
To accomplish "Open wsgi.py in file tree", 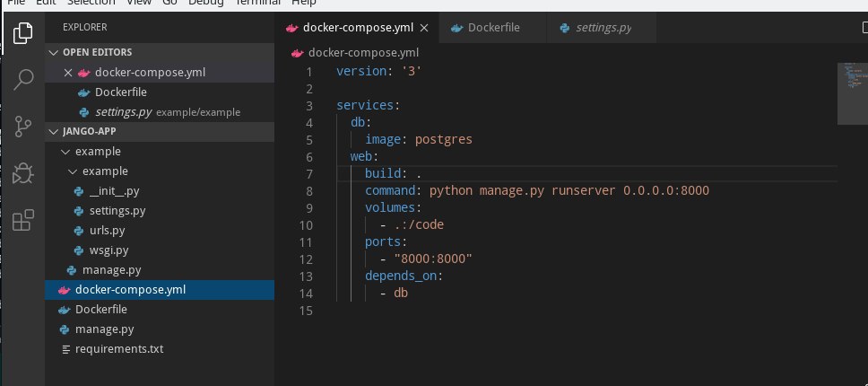I will [x=160, y=250].
